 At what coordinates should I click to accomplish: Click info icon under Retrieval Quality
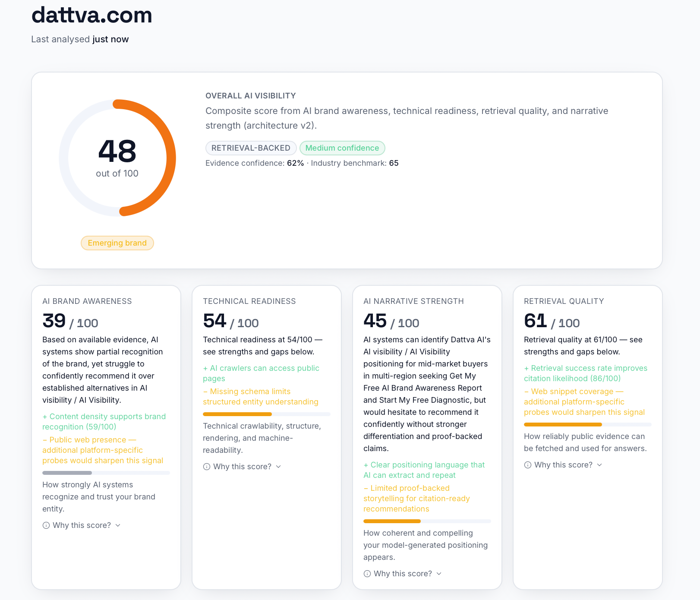pos(528,465)
